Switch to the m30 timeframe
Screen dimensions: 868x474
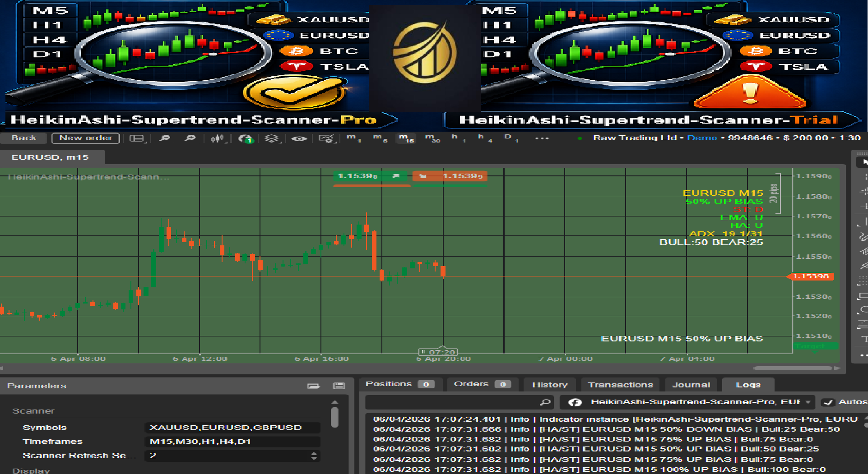(x=432, y=138)
